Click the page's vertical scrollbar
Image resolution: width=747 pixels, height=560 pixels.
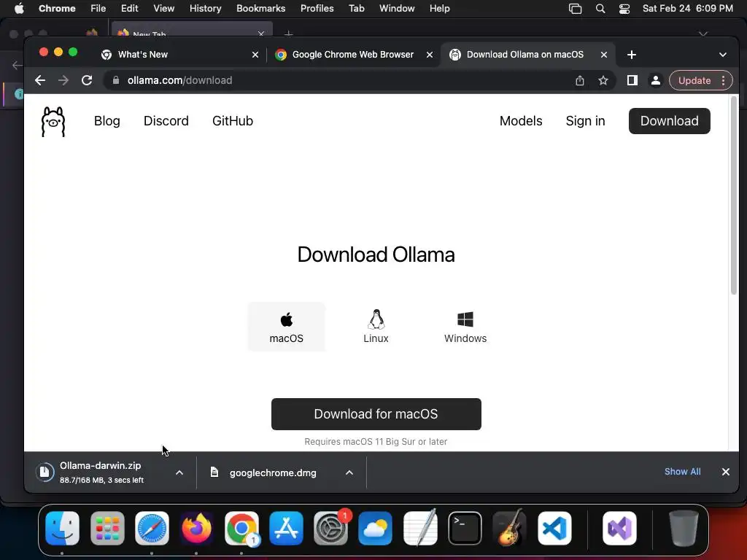[x=734, y=195]
